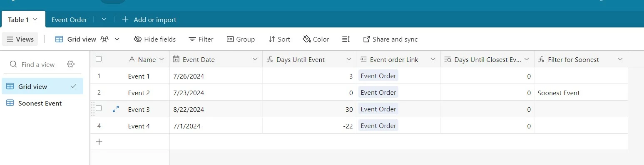Click the Find a view search field

(37, 64)
